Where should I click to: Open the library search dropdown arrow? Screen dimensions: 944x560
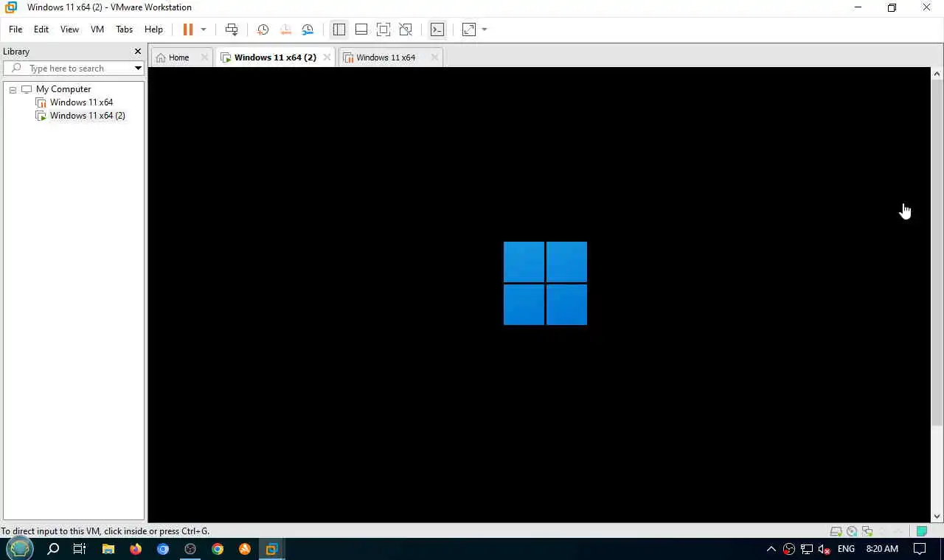(x=138, y=69)
